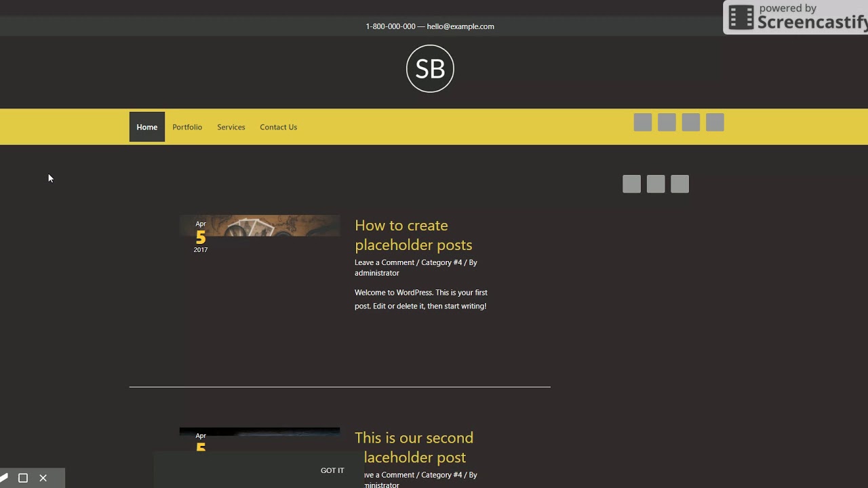
Task: Go to the Portfolio menu item
Action: [x=187, y=127]
